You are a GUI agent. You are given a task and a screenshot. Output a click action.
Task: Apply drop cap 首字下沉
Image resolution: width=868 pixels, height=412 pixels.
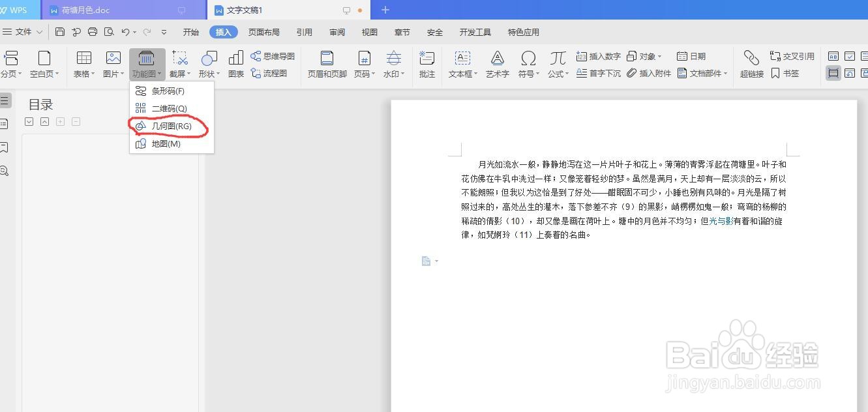click(599, 74)
